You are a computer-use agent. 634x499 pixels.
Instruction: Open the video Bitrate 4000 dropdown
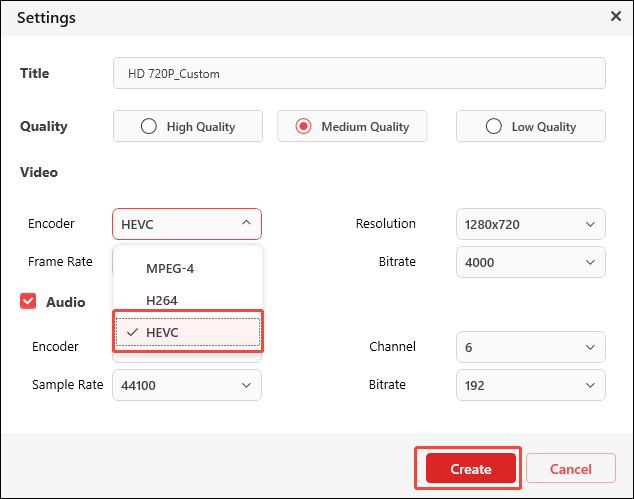[x=530, y=262]
